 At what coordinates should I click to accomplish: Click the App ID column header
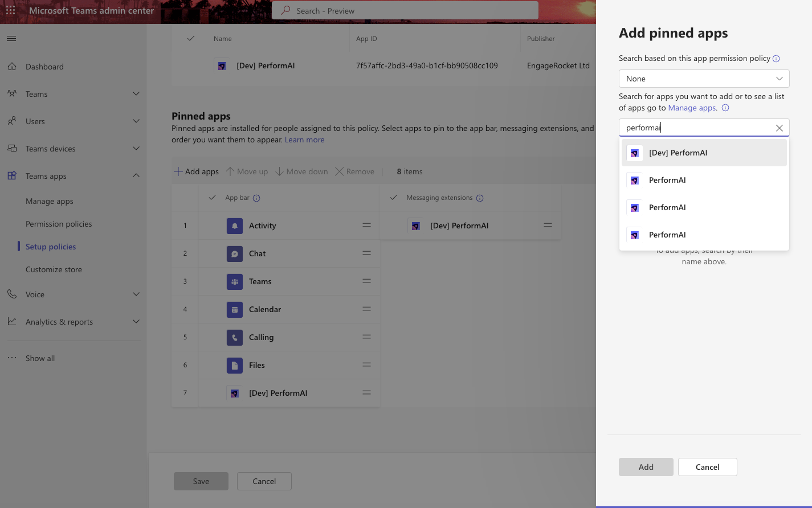pyautogui.click(x=366, y=39)
